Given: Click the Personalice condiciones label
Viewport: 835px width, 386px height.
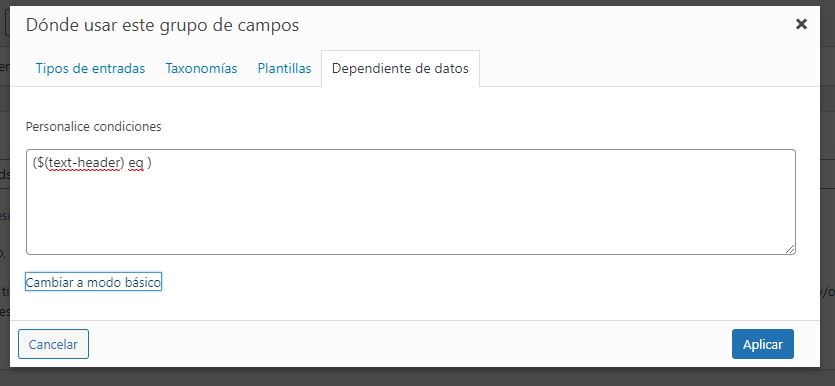Looking at the screenshot, I should coord(93,127).
